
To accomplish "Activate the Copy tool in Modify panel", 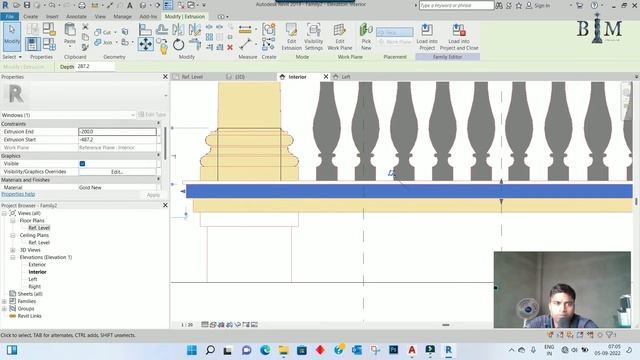I will coord(162,45).
